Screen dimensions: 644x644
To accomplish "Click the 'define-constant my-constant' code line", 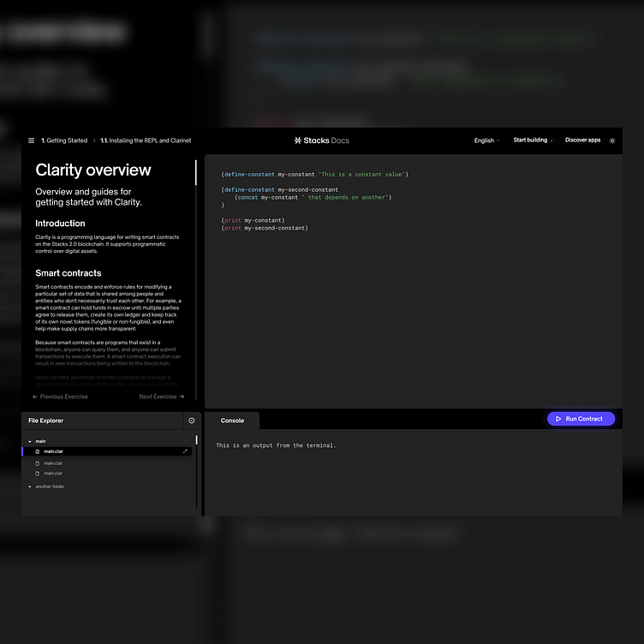I will [x=314, y=175].
